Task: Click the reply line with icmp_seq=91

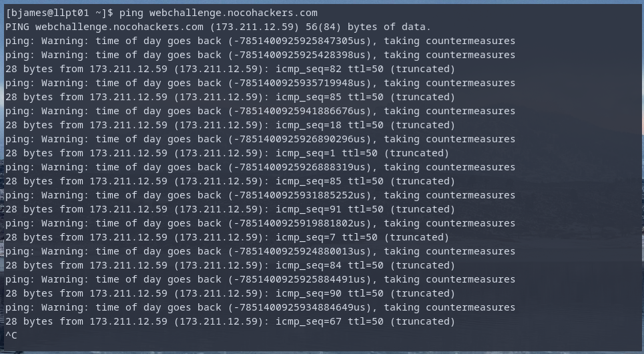Action: click(x=230, y=209)
